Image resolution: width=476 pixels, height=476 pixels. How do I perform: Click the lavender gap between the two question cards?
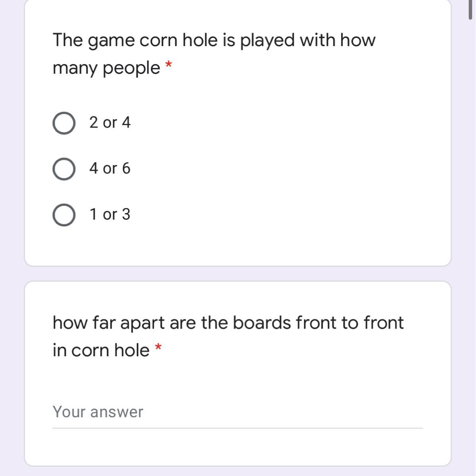point(238,274)
